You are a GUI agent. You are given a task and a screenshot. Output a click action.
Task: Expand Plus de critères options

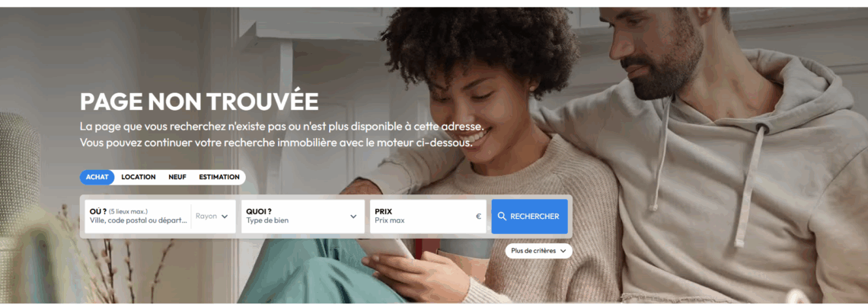538,251
